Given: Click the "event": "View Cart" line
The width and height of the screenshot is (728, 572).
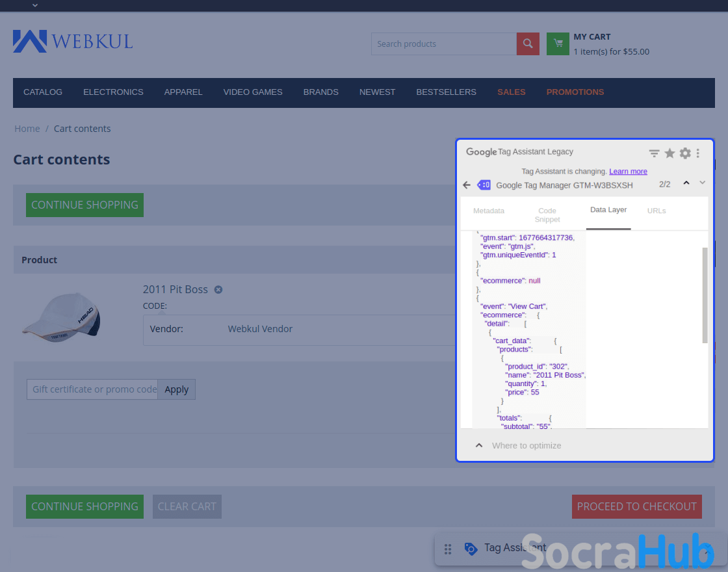Looking at the screenshot, I should (514, 306).
